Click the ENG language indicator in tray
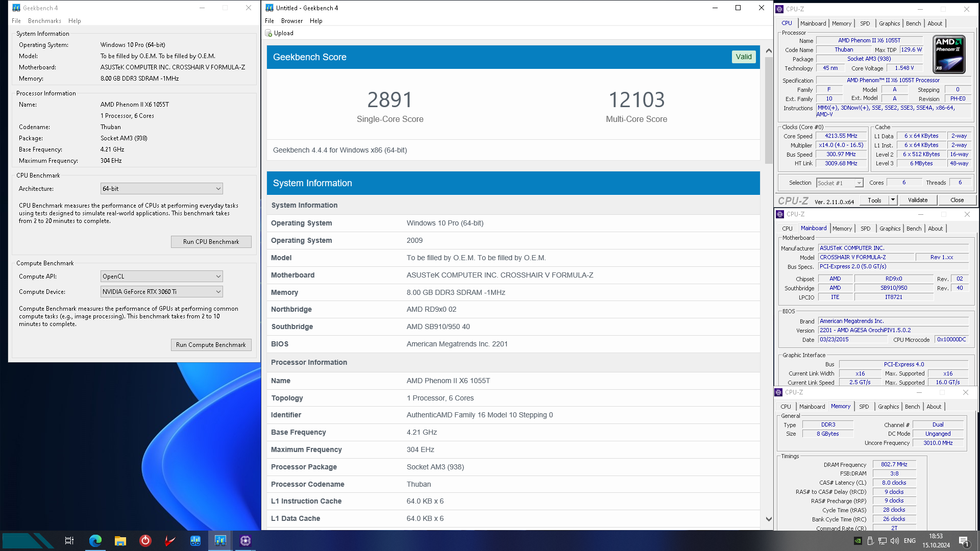Image resolution: width=980 pixels, height=551 pixels. click(x=910, y=541)
